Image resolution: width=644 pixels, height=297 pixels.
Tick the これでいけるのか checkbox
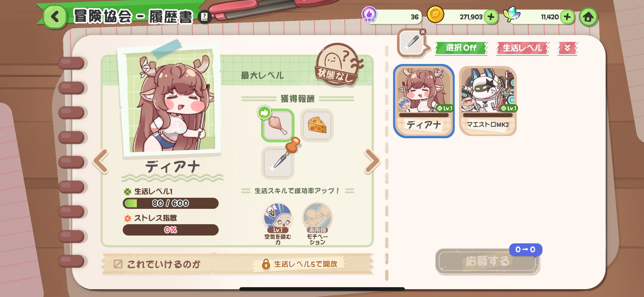click(x=118, y=264)
